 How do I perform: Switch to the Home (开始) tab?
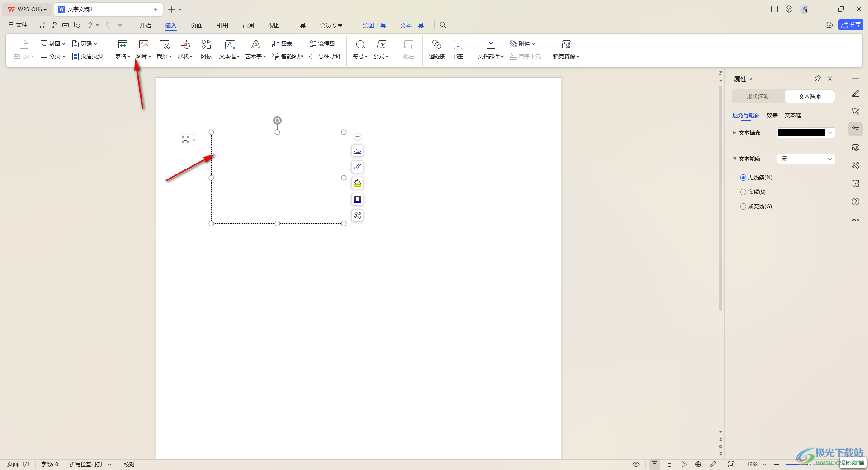[145, 25]
